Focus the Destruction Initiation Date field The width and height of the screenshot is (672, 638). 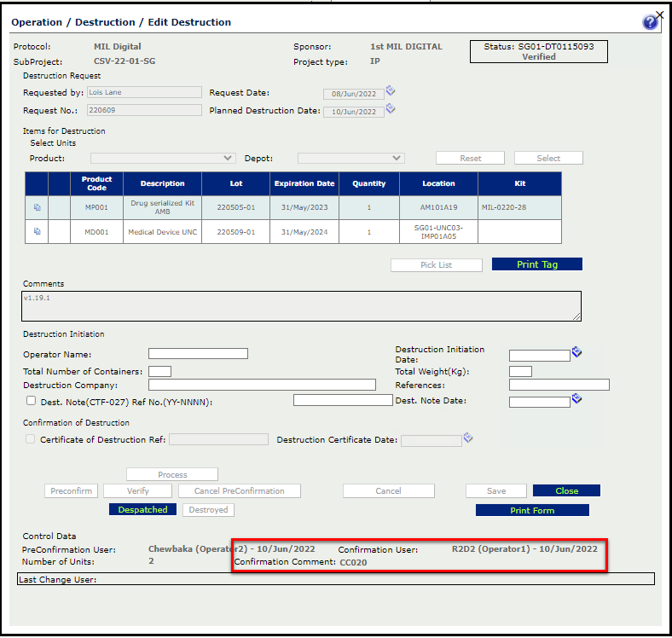[540, 356]
